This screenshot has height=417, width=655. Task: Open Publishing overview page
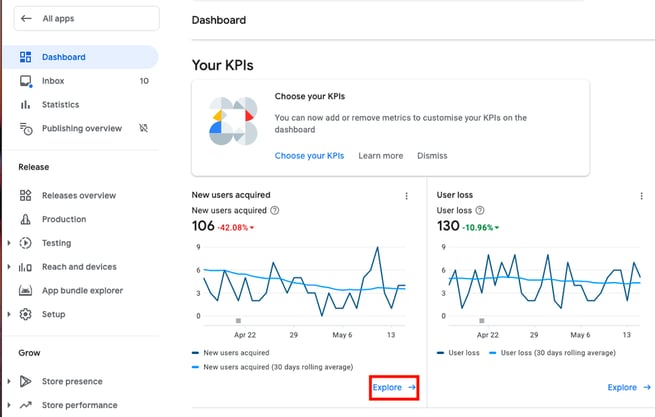[81, 129]
